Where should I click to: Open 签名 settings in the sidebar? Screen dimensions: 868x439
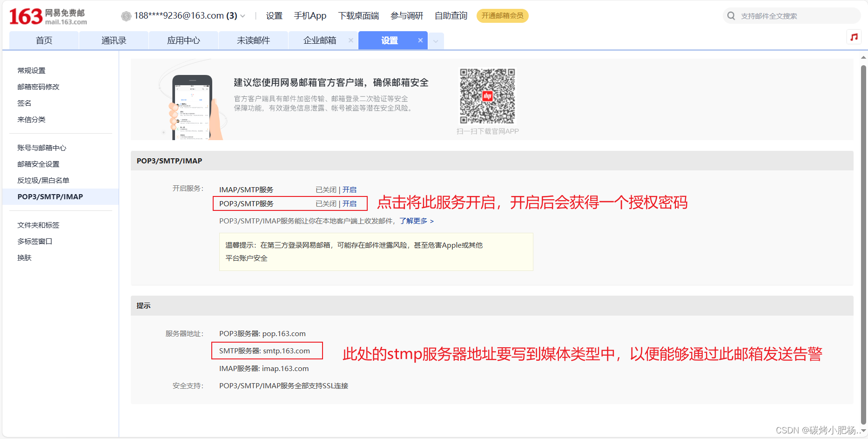pos(24,103)
